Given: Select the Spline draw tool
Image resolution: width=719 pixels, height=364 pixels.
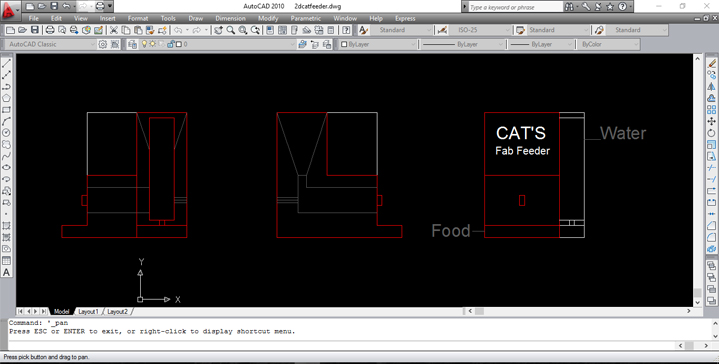Looking at the screenshot, I should point(6,156).
